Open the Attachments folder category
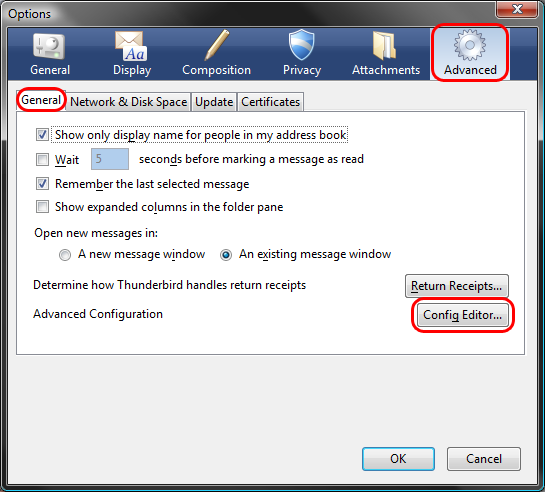Screen dimensions: 545x492 (x=386, y=55)
